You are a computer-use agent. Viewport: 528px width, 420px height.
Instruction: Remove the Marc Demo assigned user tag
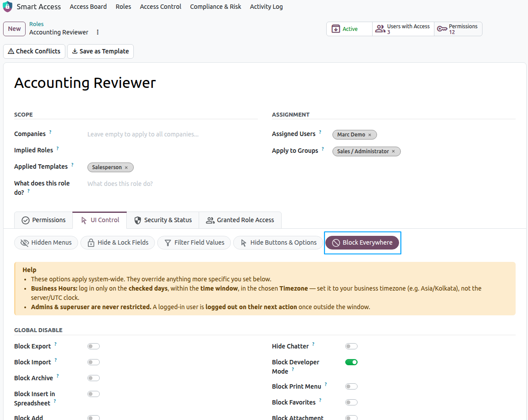point(370,135)
